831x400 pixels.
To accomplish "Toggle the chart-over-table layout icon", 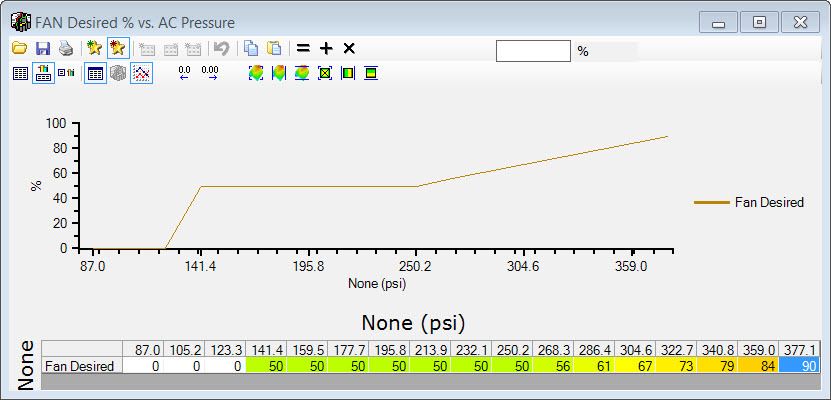I will click(x=43, y=74).
